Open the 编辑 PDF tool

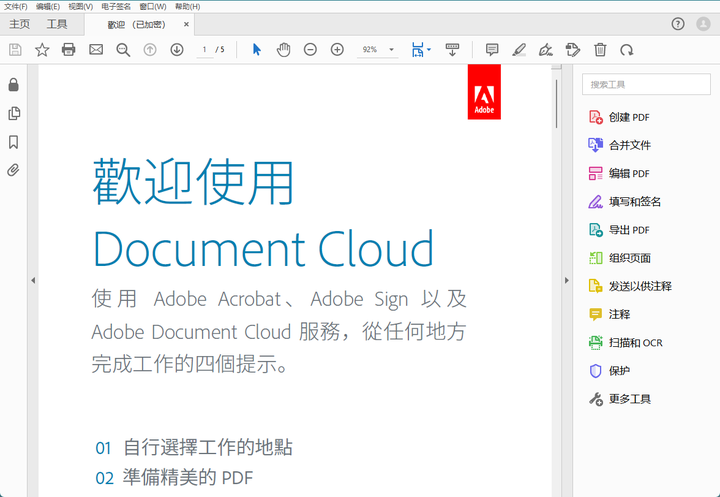(x=619, y=174)
